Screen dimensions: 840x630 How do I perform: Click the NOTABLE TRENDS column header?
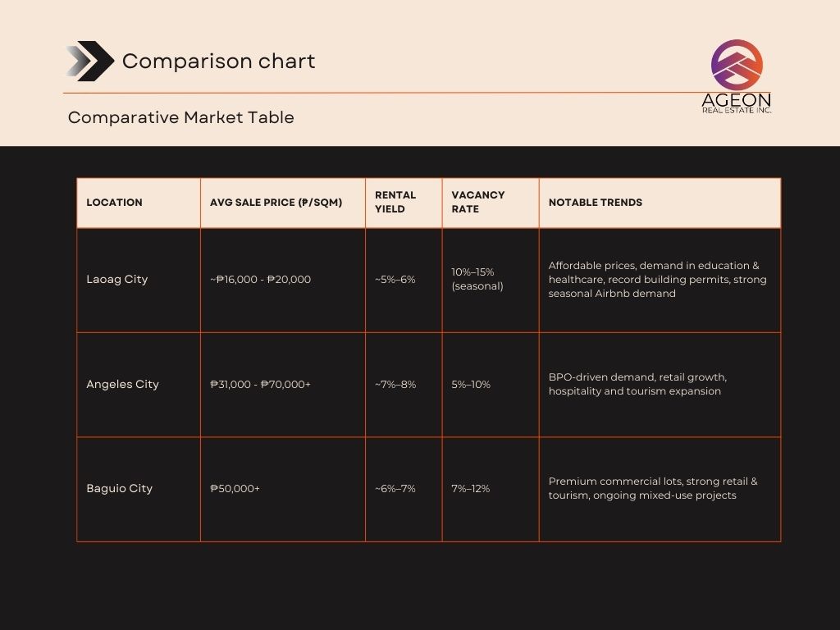596,203
